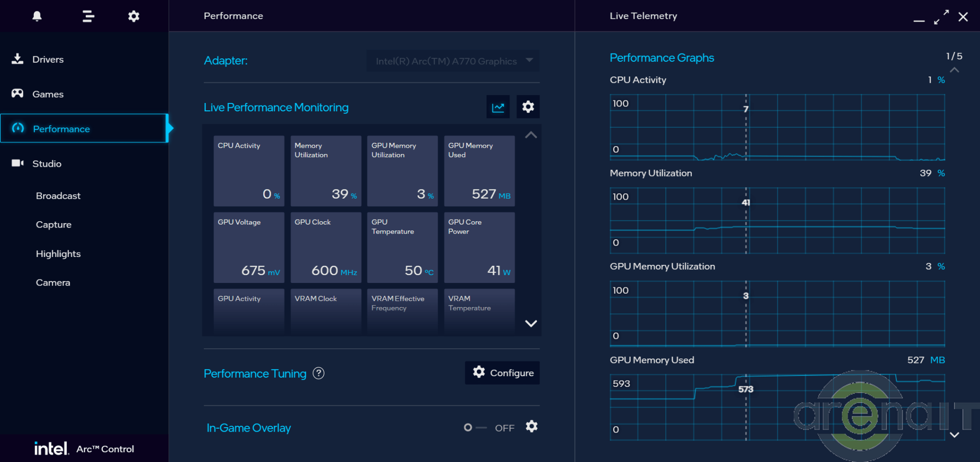Click the Performance Tuning help icon
The height and width of the screenshot is (462, 980).
318,373
